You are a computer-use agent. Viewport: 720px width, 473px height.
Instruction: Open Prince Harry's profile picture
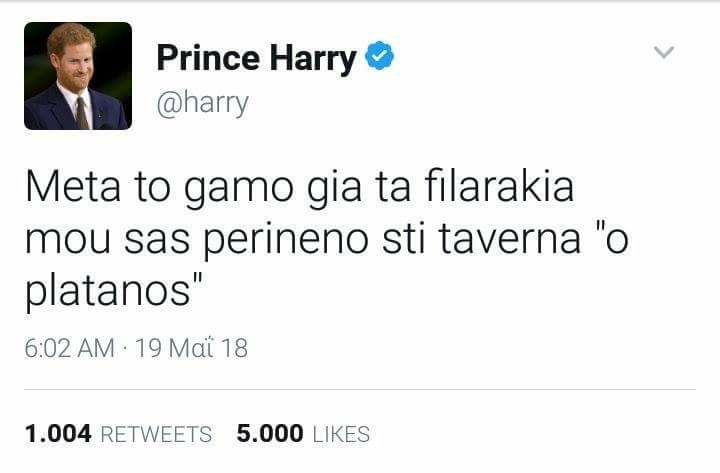[x=78, y=76]
